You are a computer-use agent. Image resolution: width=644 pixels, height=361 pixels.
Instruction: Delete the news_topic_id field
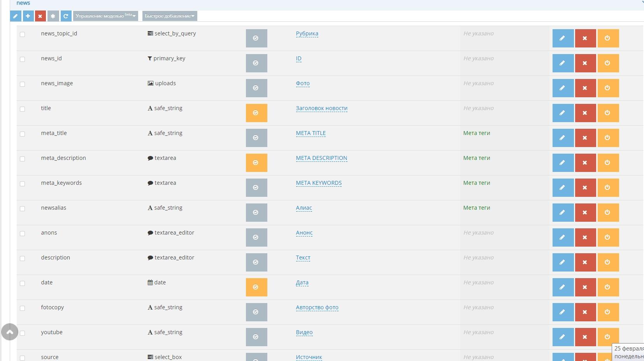click(x=586, y=38)
